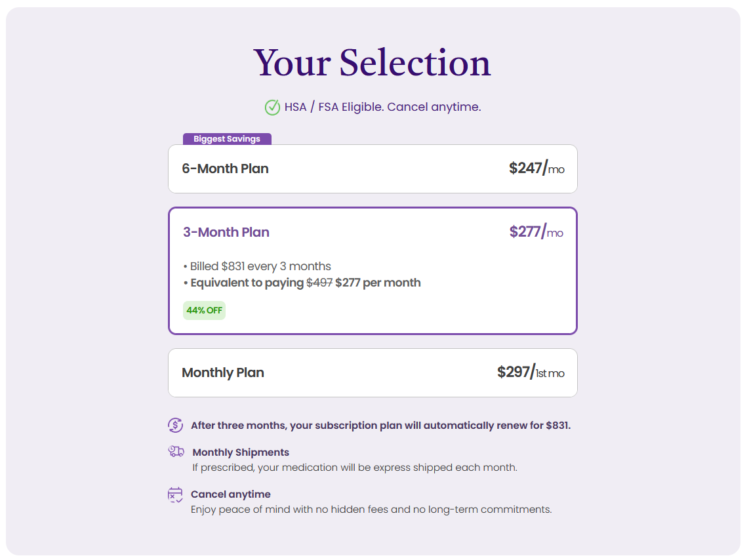Click the Cancel anytime calendar icon

175,494
